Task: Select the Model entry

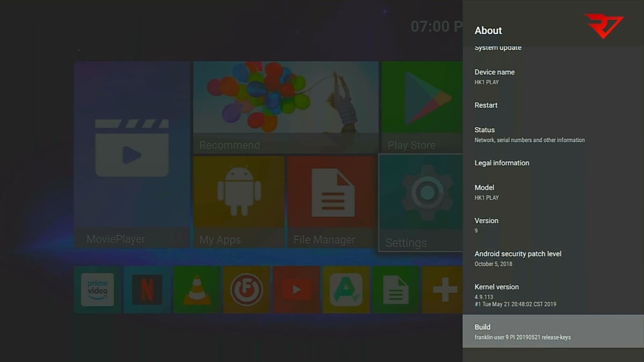Action: click(553, 193)
